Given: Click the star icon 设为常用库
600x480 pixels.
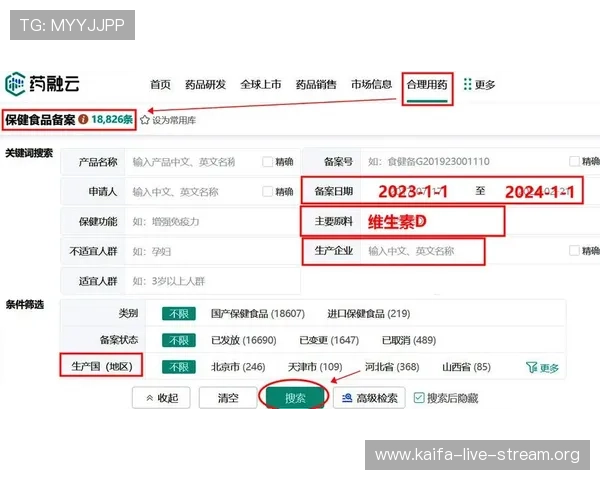Looking at the screenshot, I should pos(145,120).
